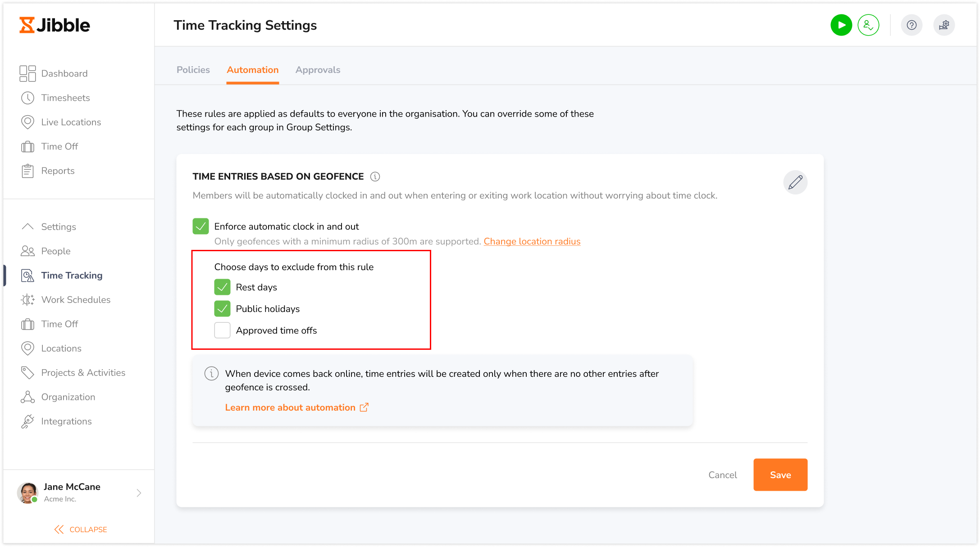Click the Work Schedules sidebar icon

click(27, 300)
